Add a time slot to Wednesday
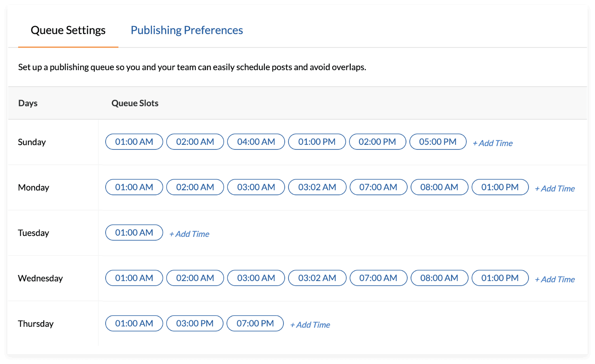The height and width of the screenshot is (364, 595). pyautogui.click(x=555, y=279)
